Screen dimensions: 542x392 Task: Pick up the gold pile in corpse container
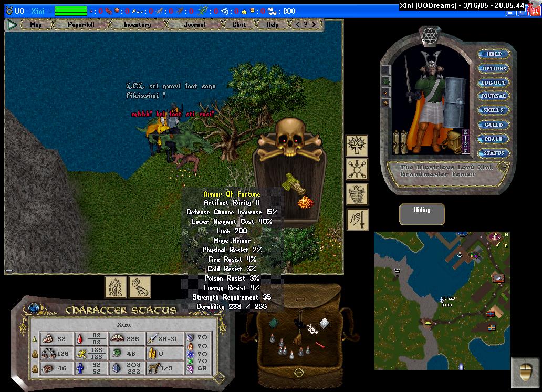click(306, 202)
